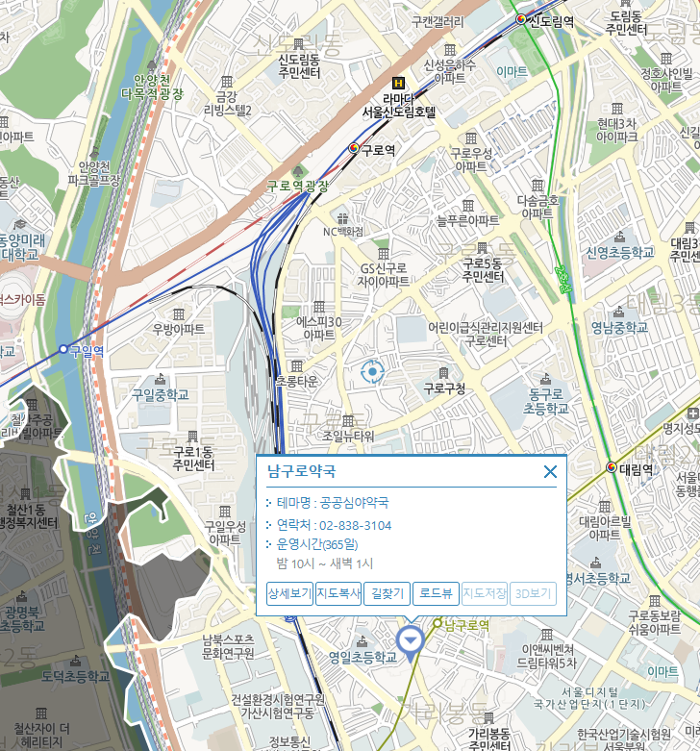Click the 남구로약국 popup title
This screenshot has height=751, width=700.
coord(301,471)
